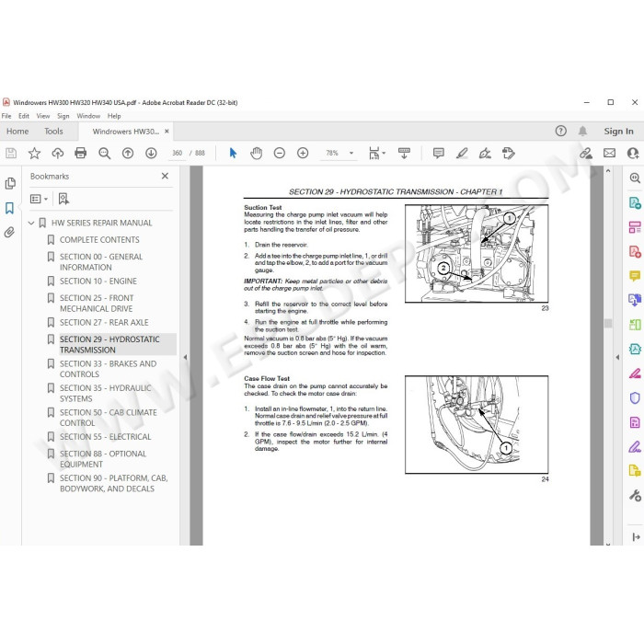Viewport: 644px width, 644px height.
Task: Click the page number field showing 360
Action: (x=177, y=154)
